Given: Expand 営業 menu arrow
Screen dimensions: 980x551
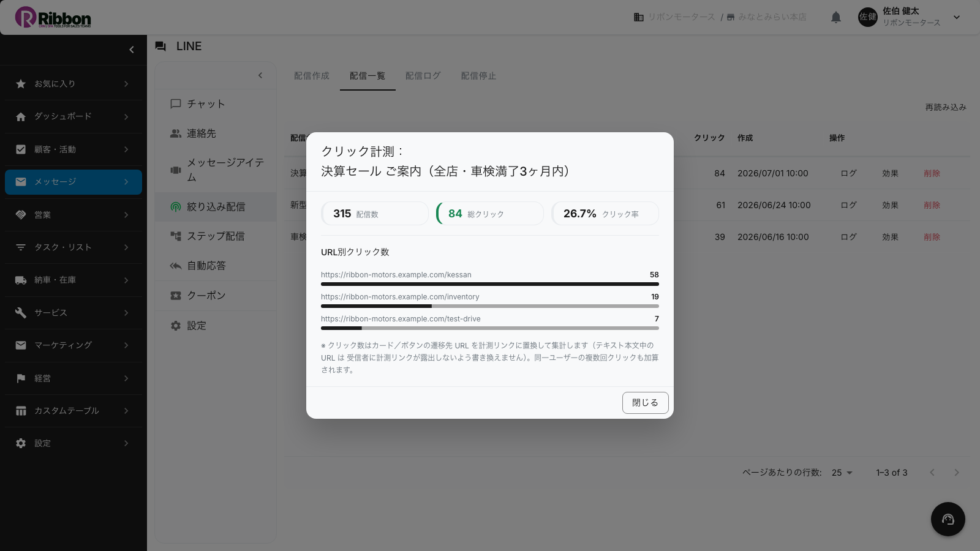Looking at the screenshot, I should click(126, 215).
